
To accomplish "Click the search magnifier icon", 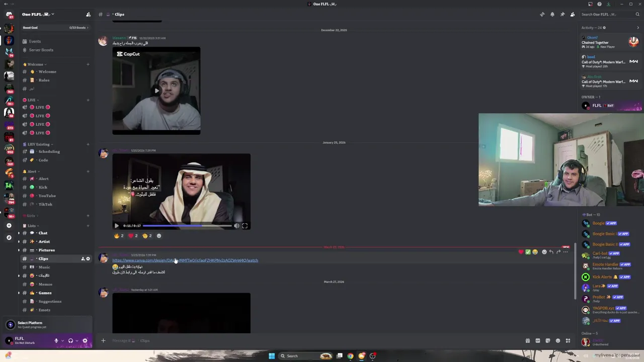I will 637,14.
